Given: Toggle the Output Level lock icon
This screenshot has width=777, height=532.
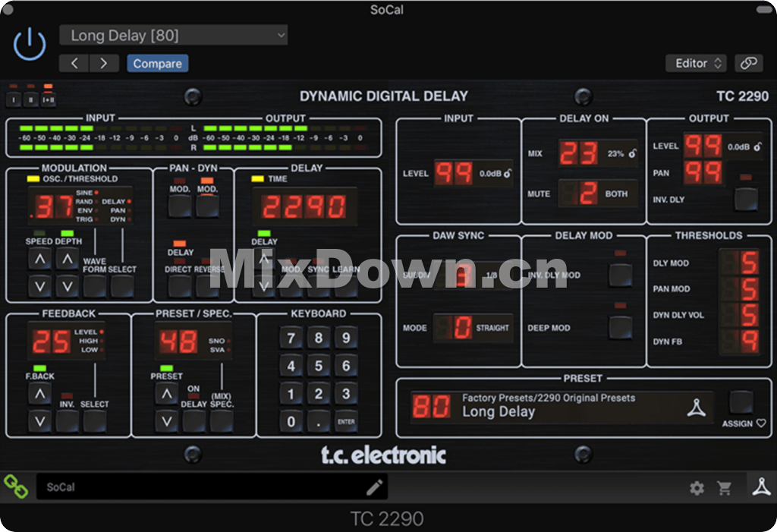Looking at the screenshot, I should [757, 146].
